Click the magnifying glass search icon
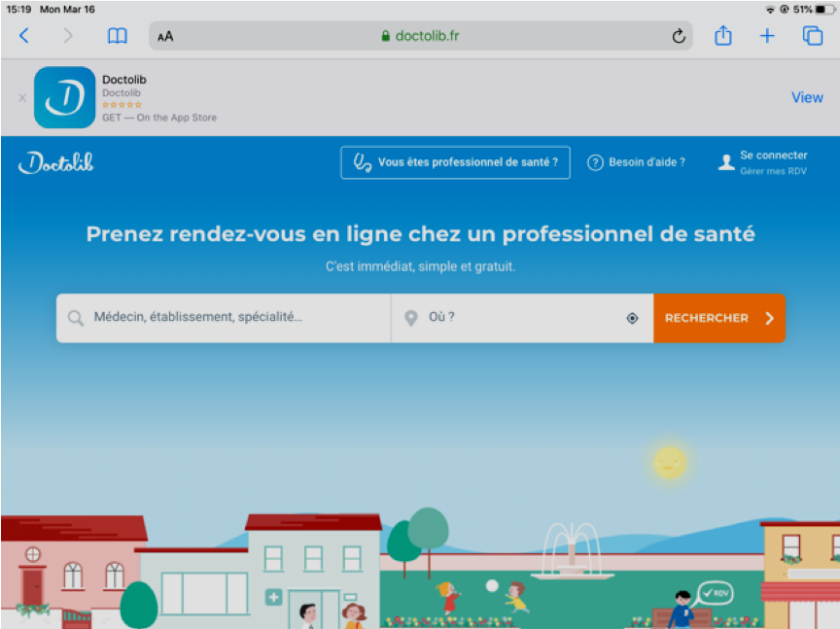This screenshot has width=840, height=629. 76,318
